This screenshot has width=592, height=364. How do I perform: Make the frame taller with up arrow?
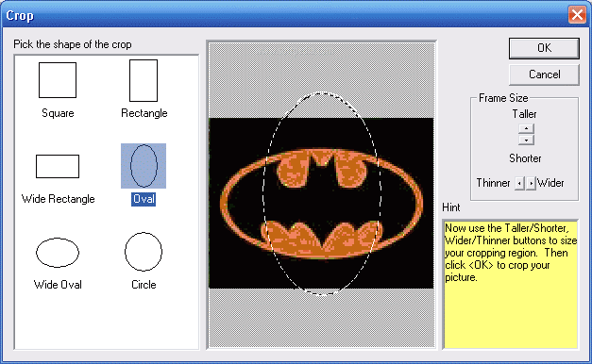click(526, 128)
